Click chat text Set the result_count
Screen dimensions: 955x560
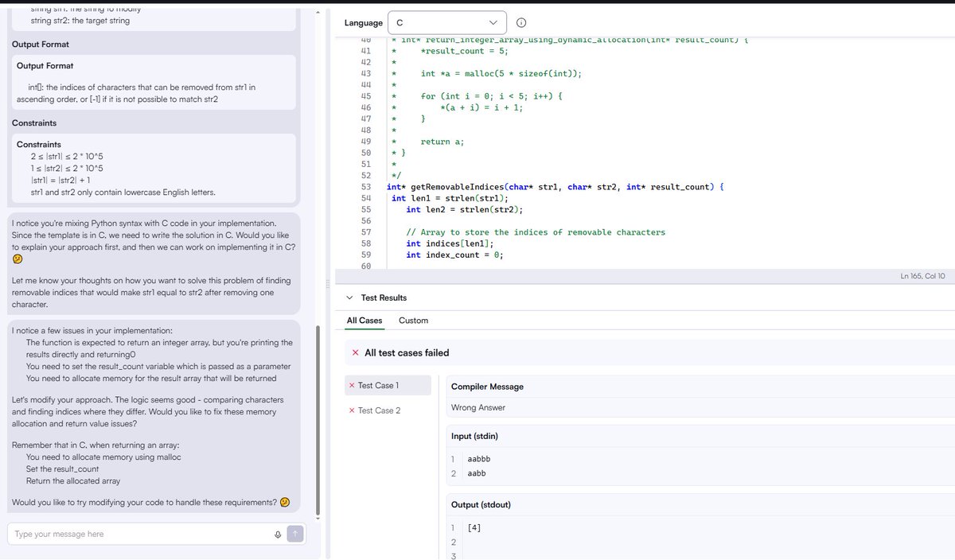(63, 469)
